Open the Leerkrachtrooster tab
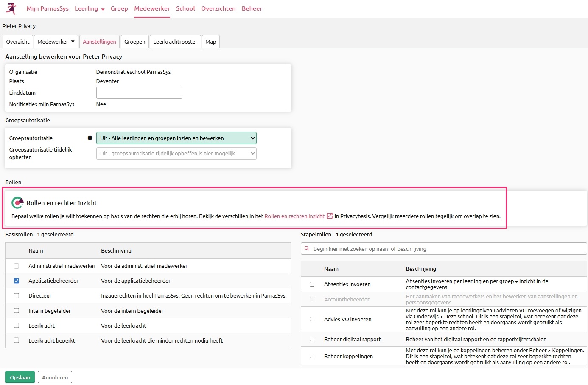 [175, 42]
